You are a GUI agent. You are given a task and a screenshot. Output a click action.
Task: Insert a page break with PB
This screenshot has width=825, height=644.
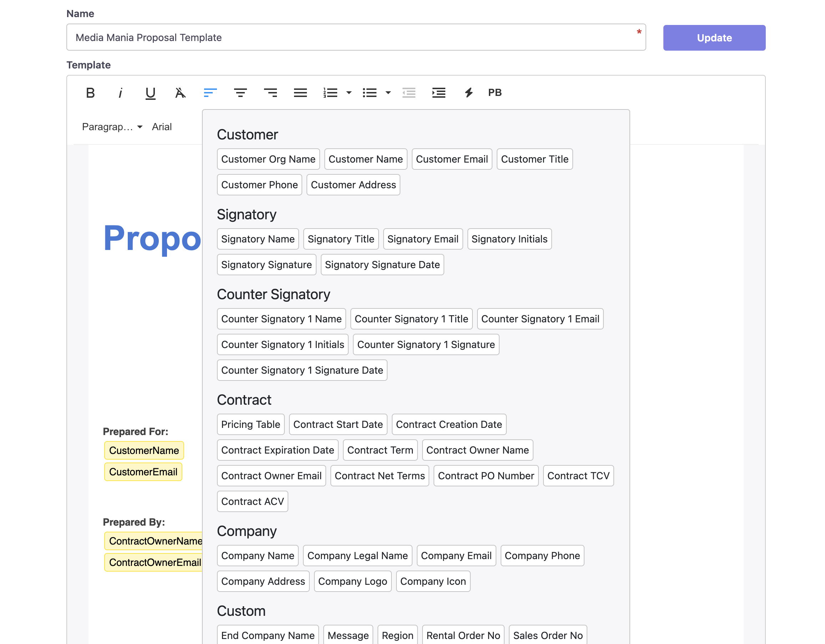[x=495, y=92]
